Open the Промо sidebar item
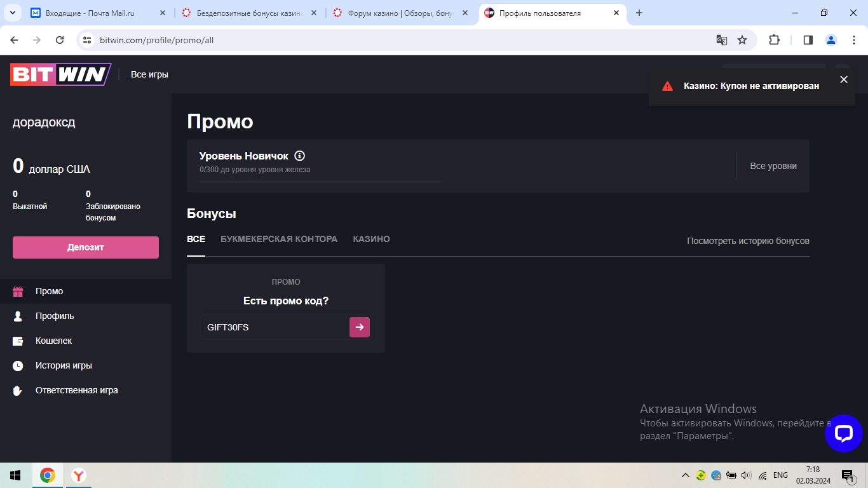This screenshot has width=868, height=488. (x=86, y=291)
